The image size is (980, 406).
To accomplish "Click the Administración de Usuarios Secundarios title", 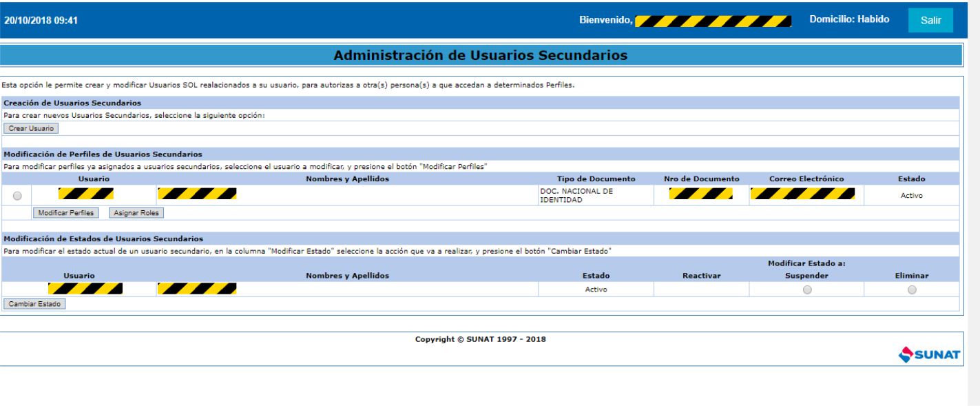I will click(x=480, y=55).
